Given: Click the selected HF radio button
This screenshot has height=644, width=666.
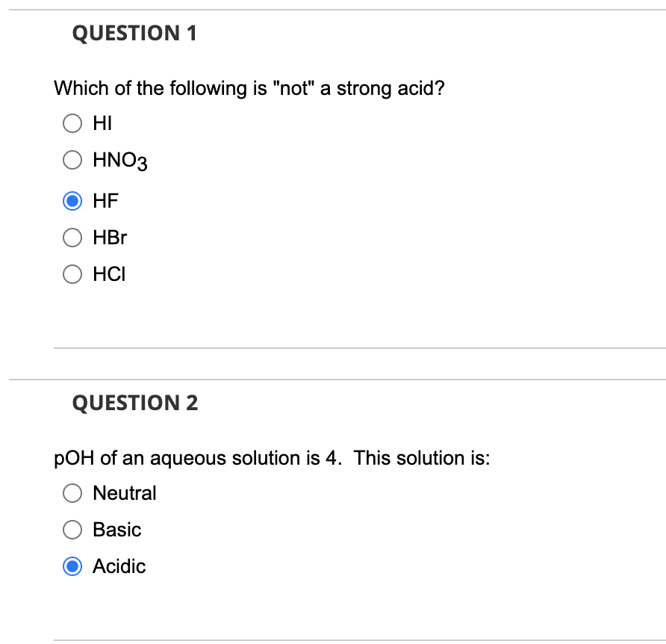Looking at the screenshot, I should point(72,200).
